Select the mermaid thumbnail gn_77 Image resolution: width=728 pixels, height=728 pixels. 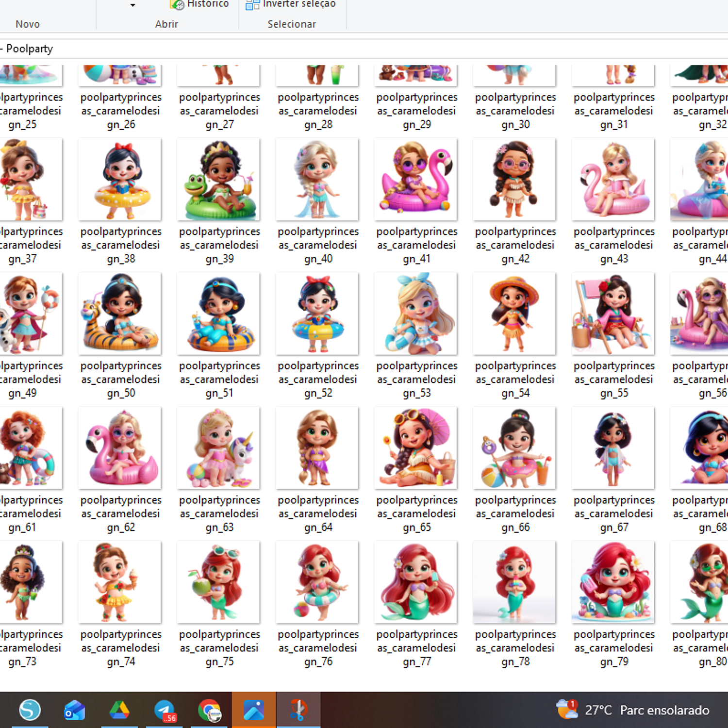[416, 582]
